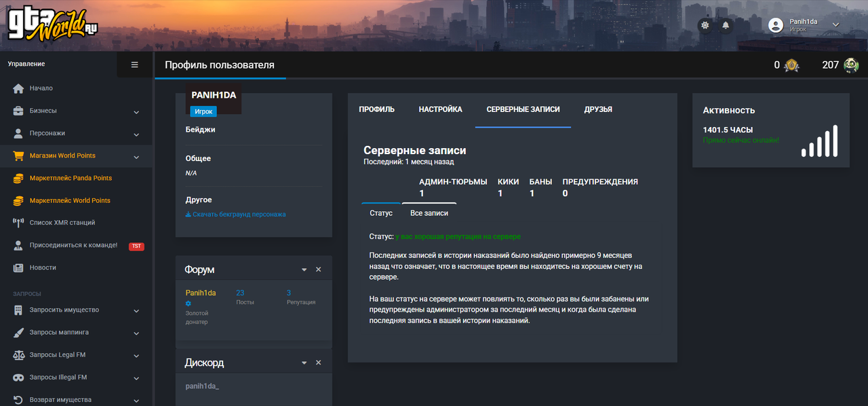Click the radio antenna icon for XMR stations
868x406 pixels.
[x=18, y=223]
